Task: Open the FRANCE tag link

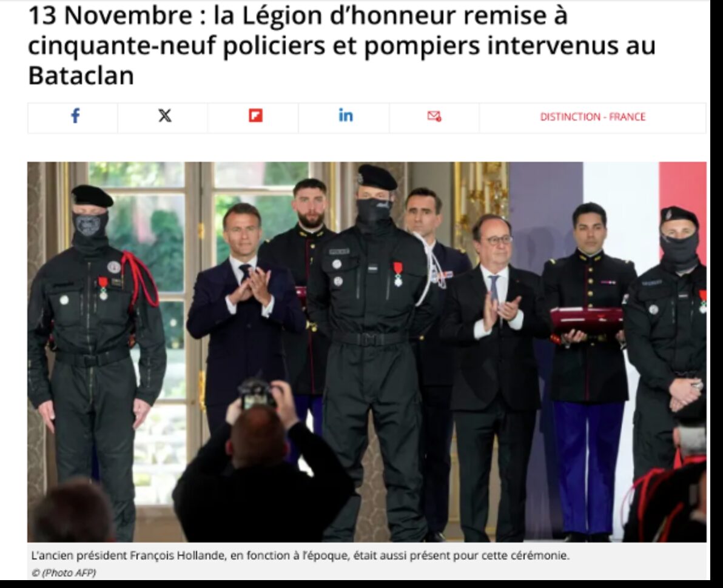Action: point(627,117)
